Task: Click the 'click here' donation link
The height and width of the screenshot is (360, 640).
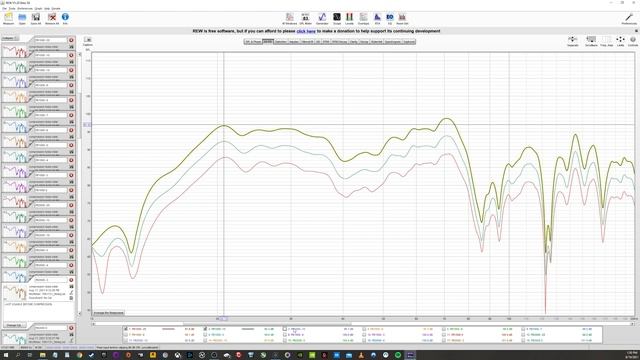Action: coord(306,31)
